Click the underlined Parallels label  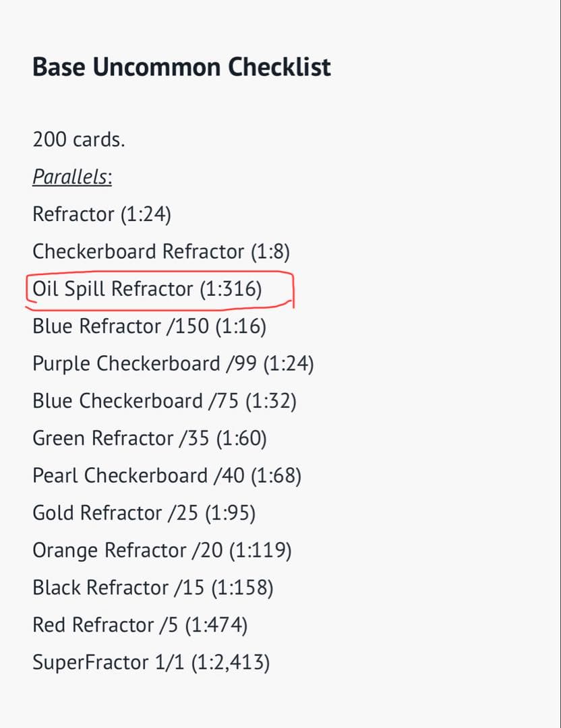(72, 177)
